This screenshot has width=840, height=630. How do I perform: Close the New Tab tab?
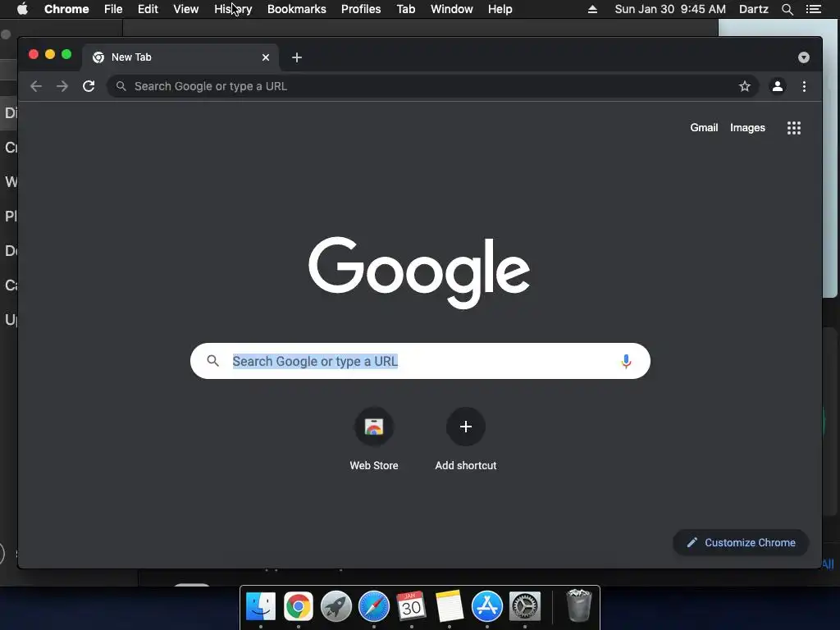pyautogui.click(x=265, y=57)
